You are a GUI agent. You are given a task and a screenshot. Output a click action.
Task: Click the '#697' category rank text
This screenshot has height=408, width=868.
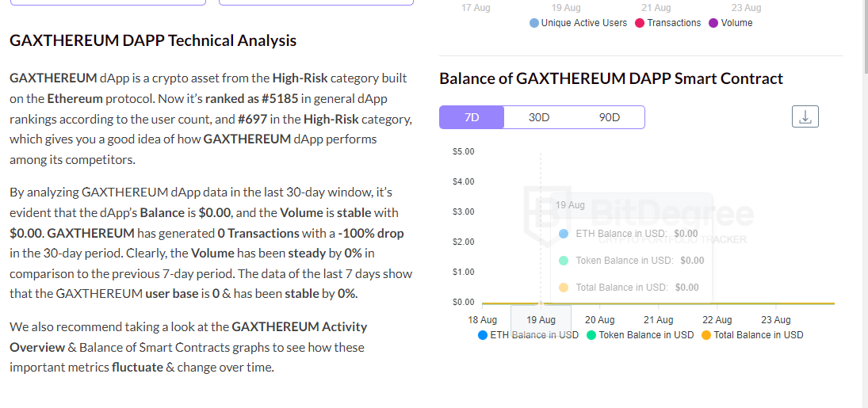tap(252, 119)
